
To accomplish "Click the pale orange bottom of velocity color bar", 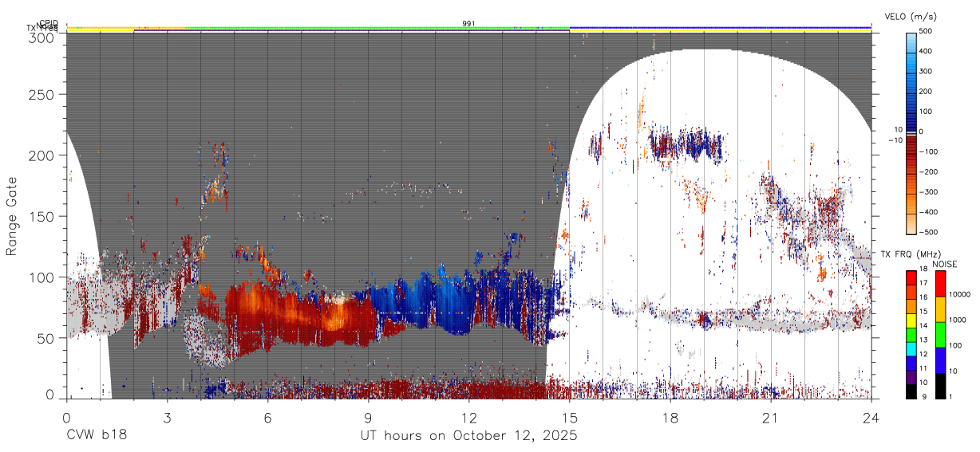I will pyautogui.click(x=911, y=223).
